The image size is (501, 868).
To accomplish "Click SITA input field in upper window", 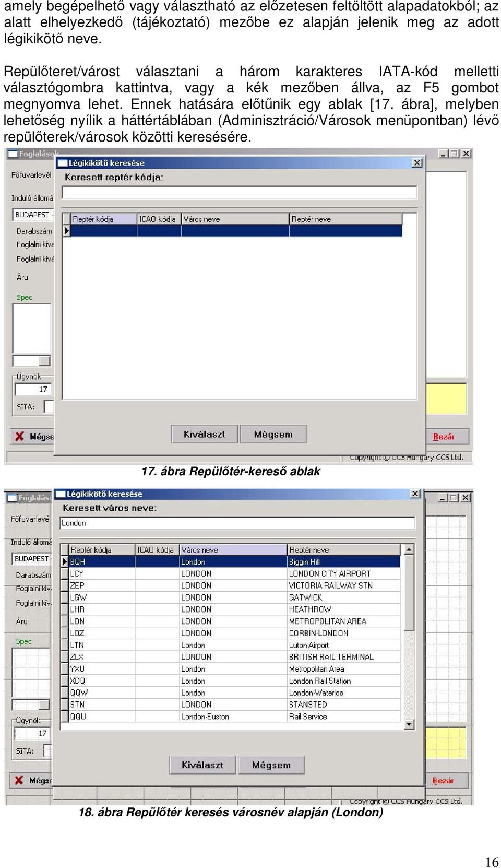I will [49, 407].
